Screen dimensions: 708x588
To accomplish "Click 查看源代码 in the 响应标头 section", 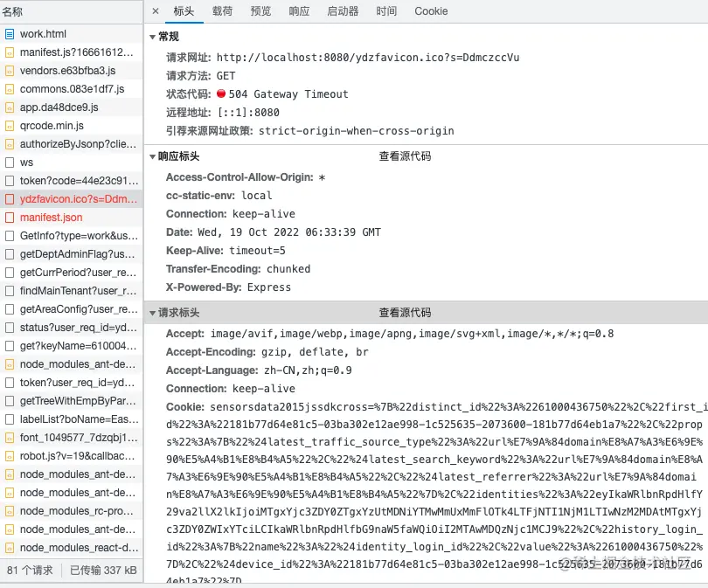I will click(405, 156).
